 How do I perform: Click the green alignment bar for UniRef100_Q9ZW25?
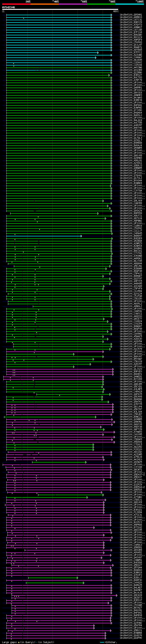[x=59, y=462]
